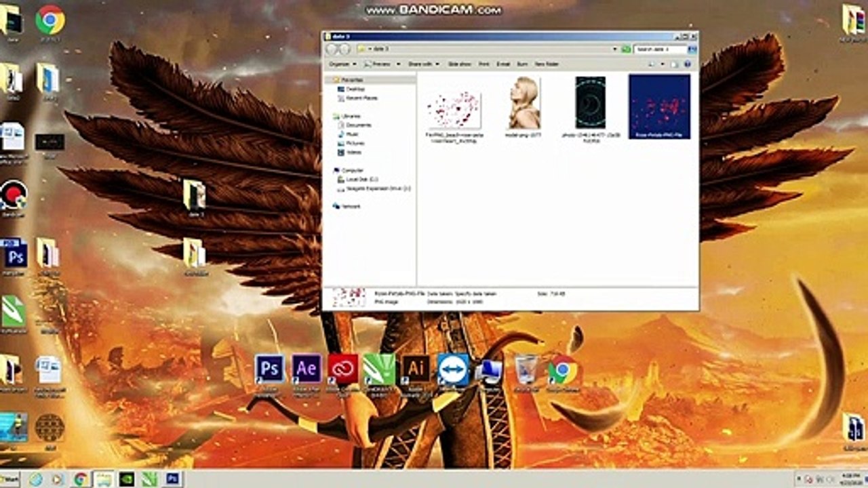Screen dimensions: 868x488
Task: Open Pictures library in navigation pane
Action: [355, 143]
